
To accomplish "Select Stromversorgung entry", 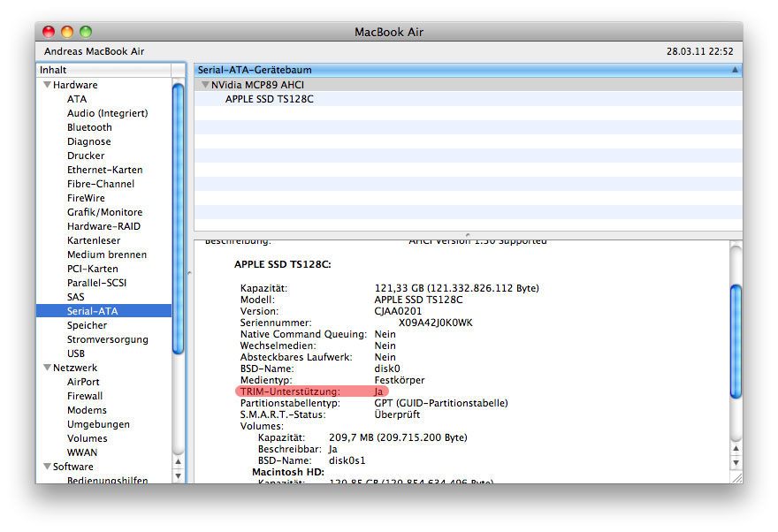I will click(108, 339).
